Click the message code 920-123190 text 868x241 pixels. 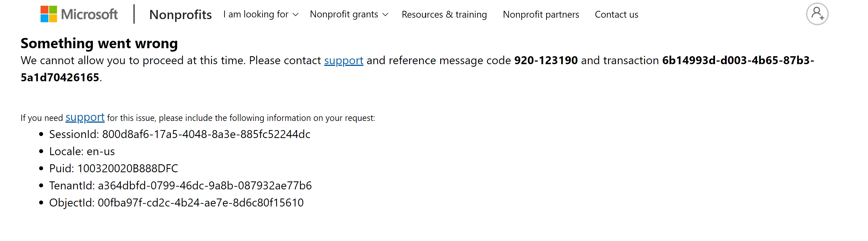coord(546,60)
